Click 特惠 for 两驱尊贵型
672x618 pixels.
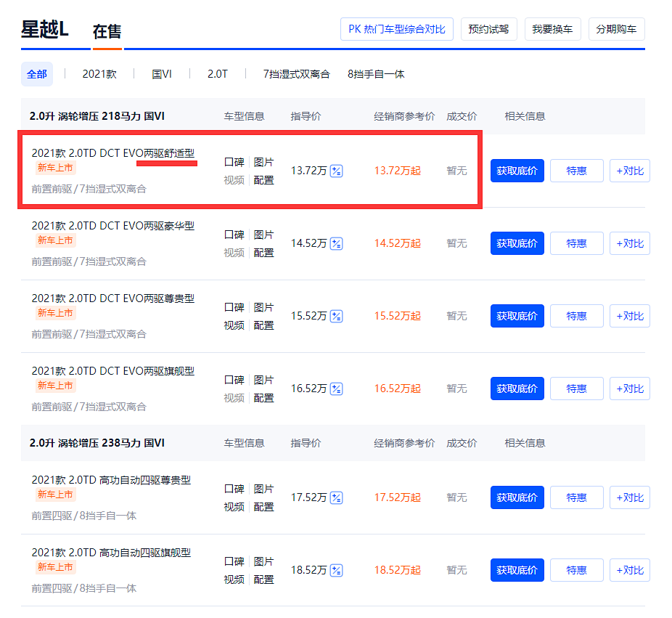(x=577, y=316)
